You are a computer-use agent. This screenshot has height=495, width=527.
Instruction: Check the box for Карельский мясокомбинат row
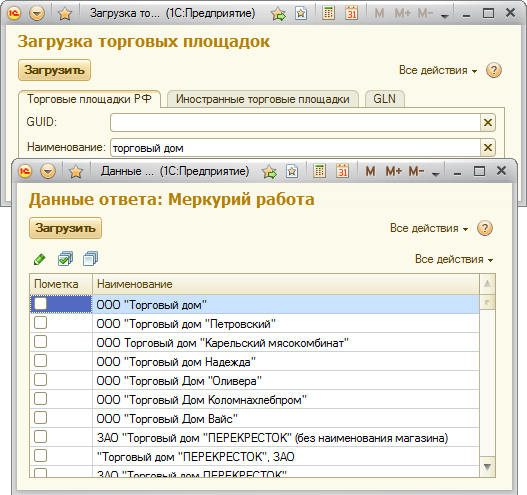tap(41, 342)
